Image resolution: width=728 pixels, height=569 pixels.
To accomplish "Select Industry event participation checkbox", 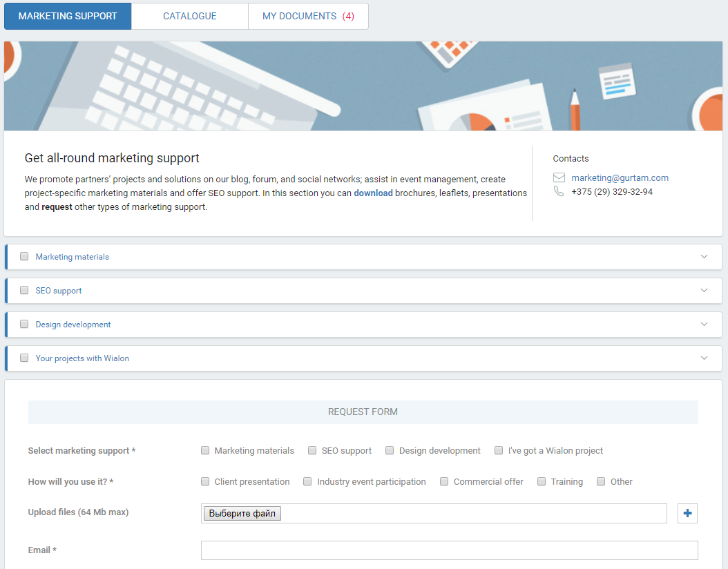I will click(x=307, y=482).
